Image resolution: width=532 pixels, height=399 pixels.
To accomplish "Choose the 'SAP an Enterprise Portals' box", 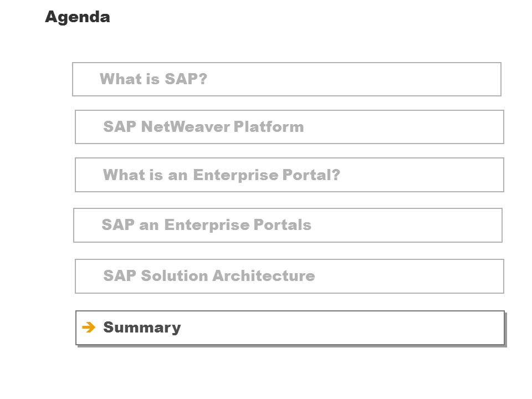I will coord(288,226).
